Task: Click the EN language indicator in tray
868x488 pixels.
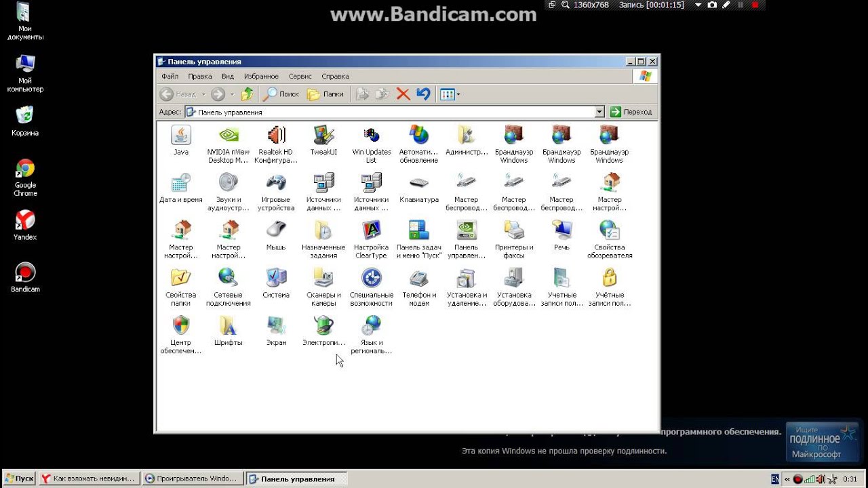Action: (x=775, y=479)
